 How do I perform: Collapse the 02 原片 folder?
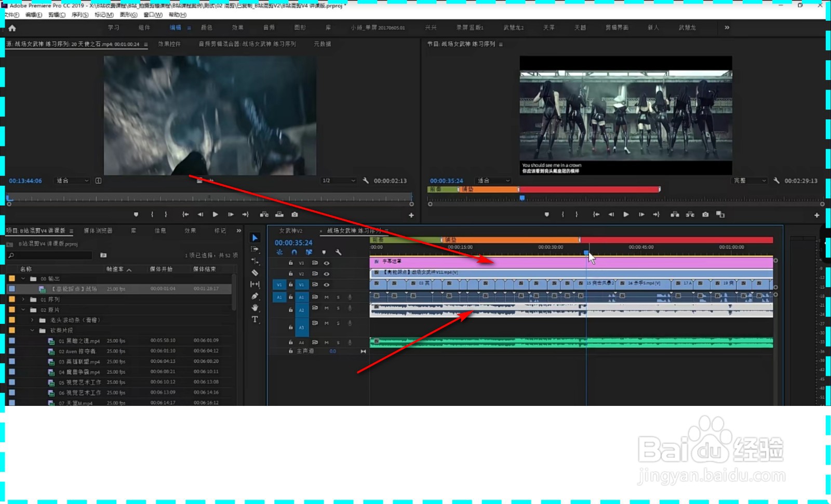pyautogui.click(x=23, y=310)
